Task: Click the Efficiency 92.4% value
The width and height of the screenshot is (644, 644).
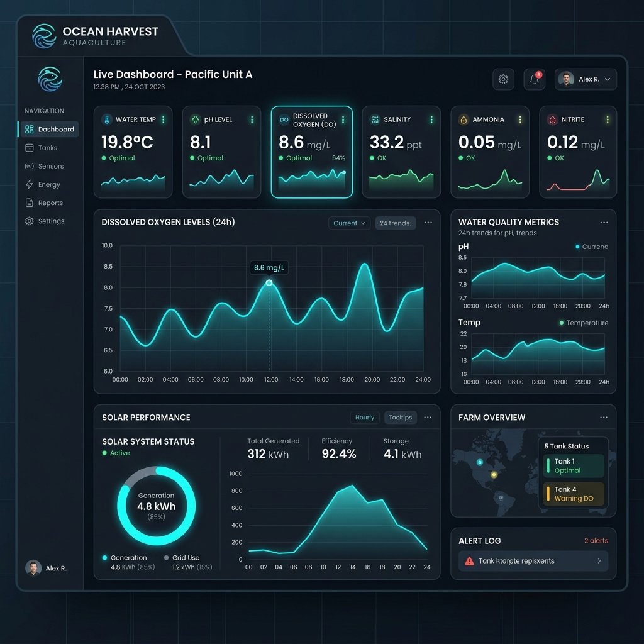Action: (x=339, y=454)
